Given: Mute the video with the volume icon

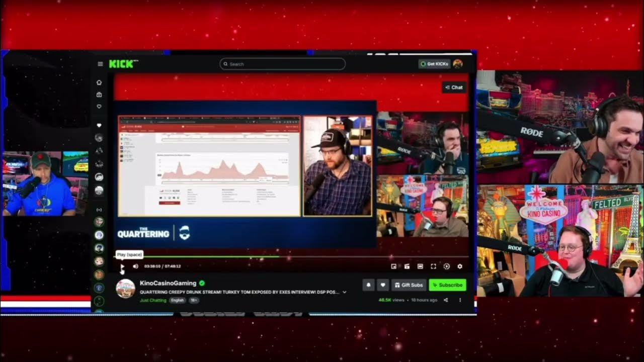Looking at the screenshot, I should [x=135, y=266].
